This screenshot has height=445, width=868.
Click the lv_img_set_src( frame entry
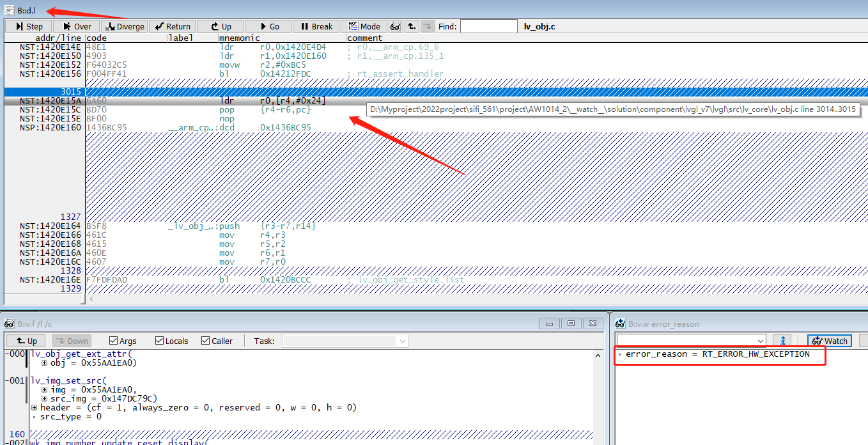[x=68, y=381]
